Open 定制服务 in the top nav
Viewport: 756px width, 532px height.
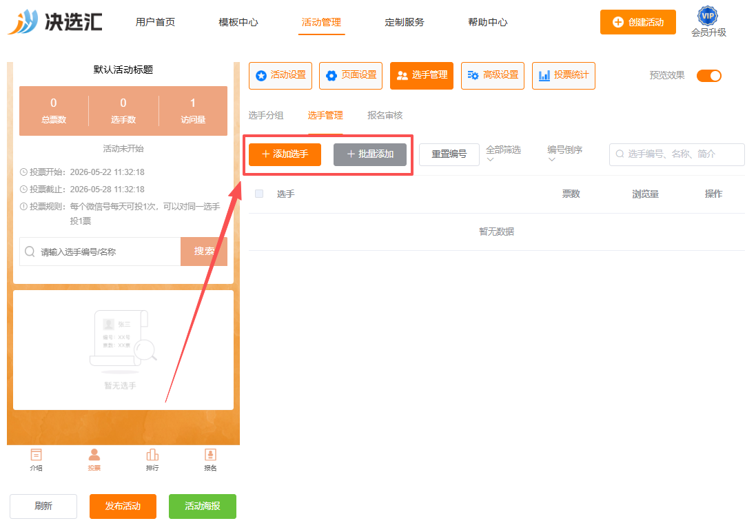(x=405, y=22)
